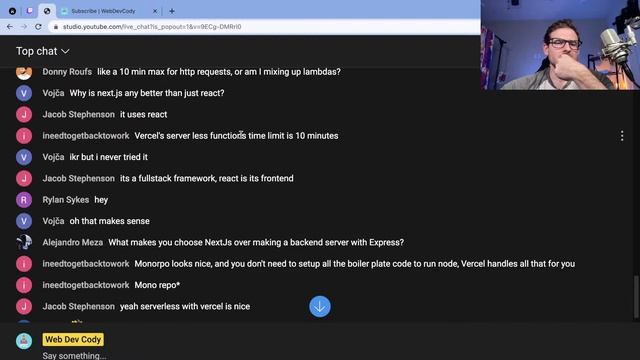
Task: Switch to the second pinned purple tab
Action: tap(29, 11)
